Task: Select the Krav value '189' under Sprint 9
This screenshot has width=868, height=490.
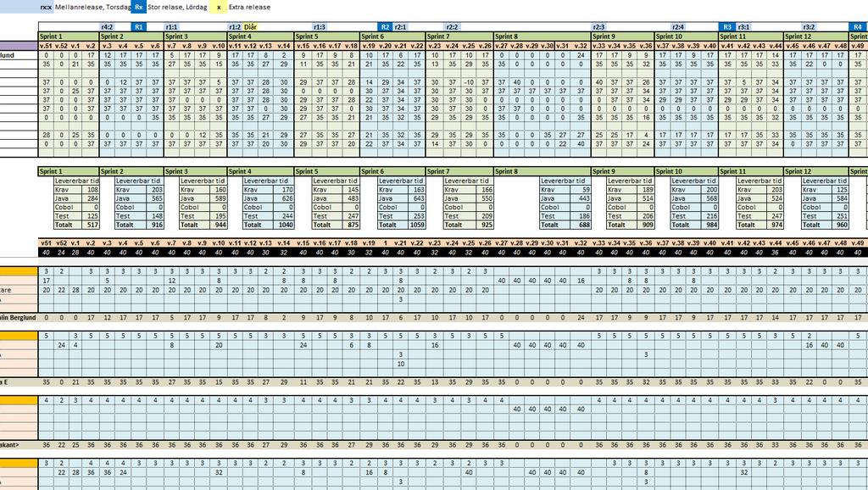Action: pos(647,189)
